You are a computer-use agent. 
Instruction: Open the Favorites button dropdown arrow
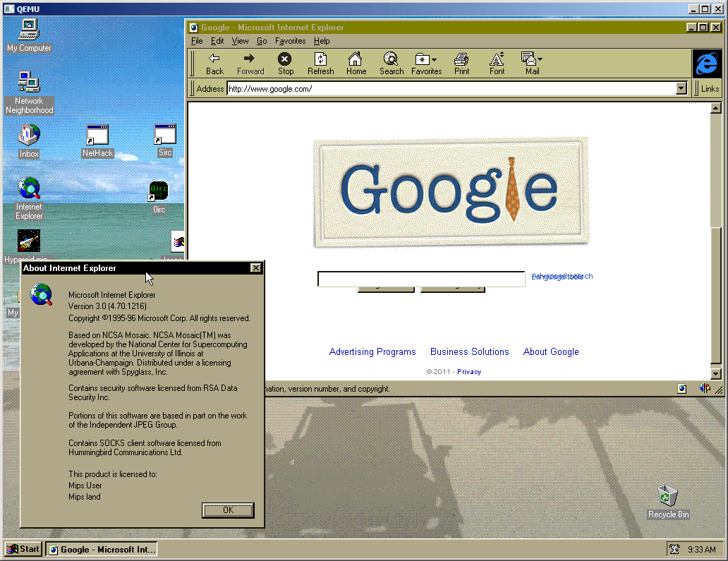434,60
